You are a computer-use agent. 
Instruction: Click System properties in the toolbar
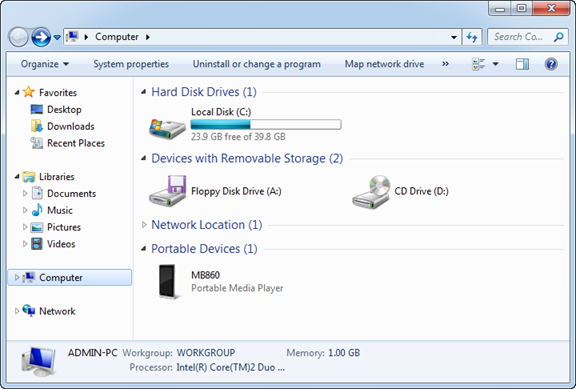(131, 64)
